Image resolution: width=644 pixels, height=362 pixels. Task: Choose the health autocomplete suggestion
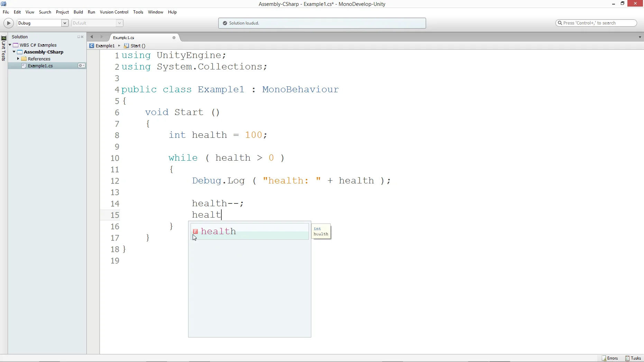click(250, 231)
